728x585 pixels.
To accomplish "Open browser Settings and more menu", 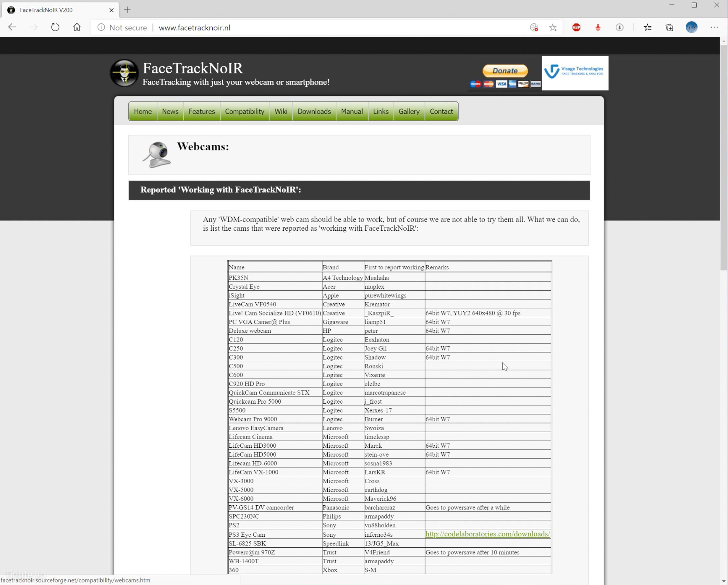I will click(714, 27).
